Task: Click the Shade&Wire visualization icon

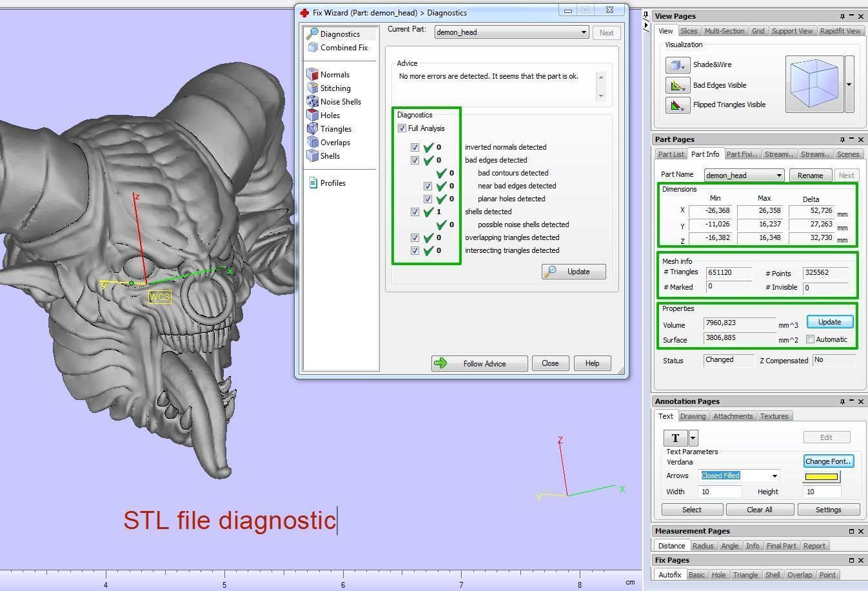Action: 677,65
